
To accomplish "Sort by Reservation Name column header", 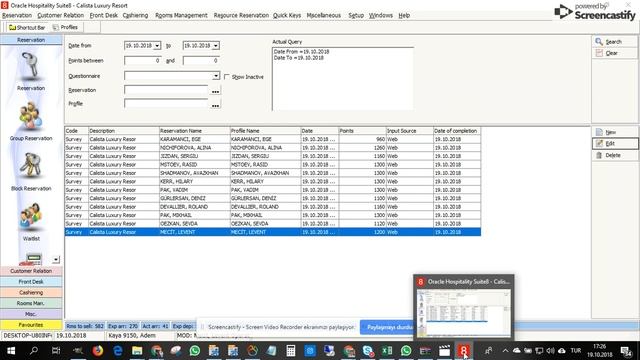I will (x=195, y=131).
